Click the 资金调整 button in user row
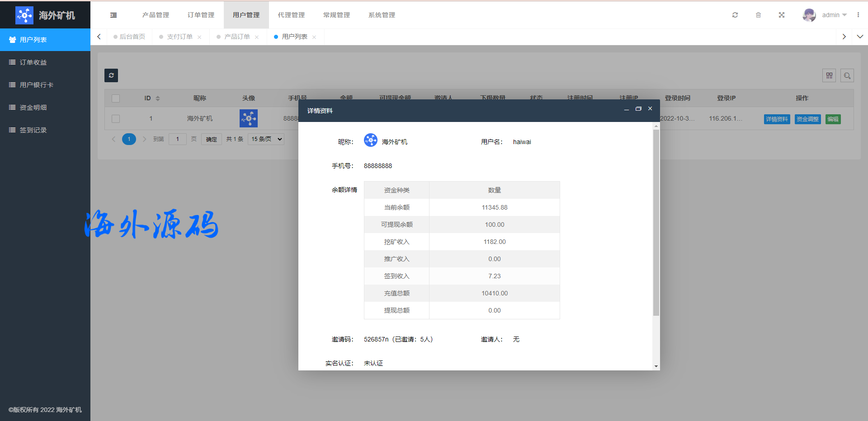This screenshot has height=421, width=868. pos(807,119)
